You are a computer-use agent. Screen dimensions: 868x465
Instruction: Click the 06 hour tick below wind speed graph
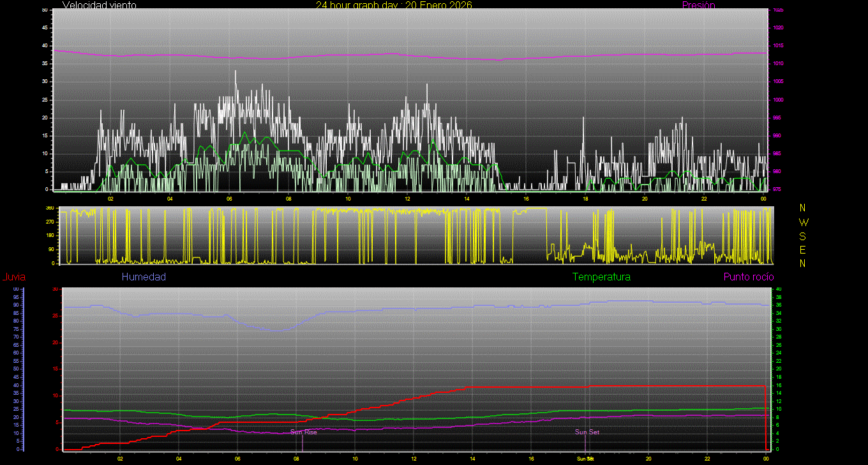229,199
